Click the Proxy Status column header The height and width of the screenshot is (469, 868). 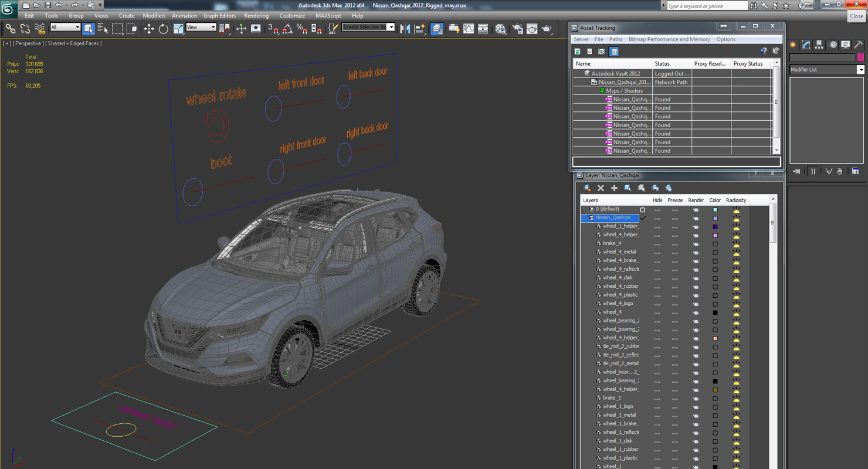tap(751, 63)
